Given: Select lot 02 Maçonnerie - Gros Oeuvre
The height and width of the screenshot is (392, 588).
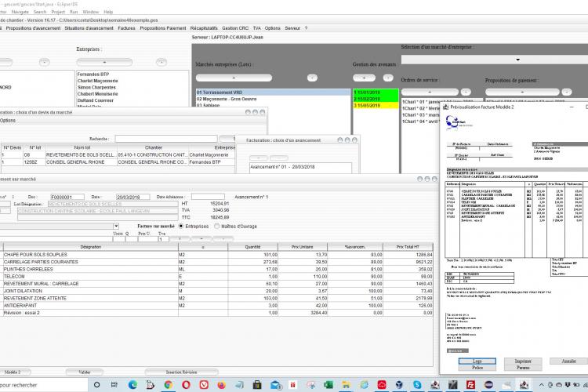Looking at the screenshot, I should click(x=273, y=99).
